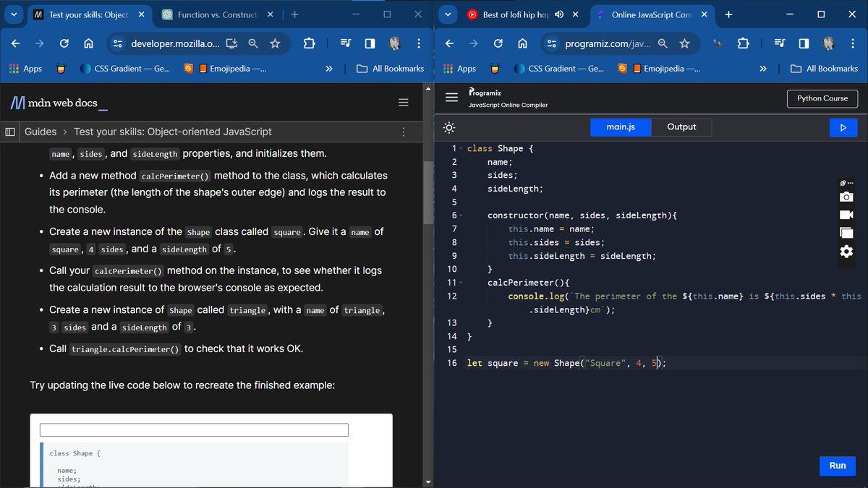Expand bookmarks overflow chevron in Programiz window
This screenshot has height=488, width=868.
coord(763,69)
